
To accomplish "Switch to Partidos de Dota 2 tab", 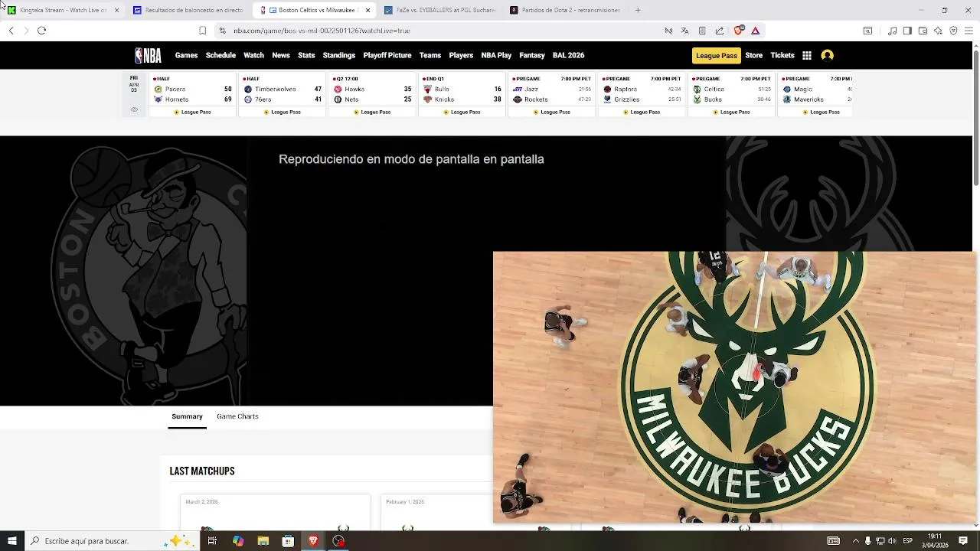I will pyautogui.click(x=566, y=10).
